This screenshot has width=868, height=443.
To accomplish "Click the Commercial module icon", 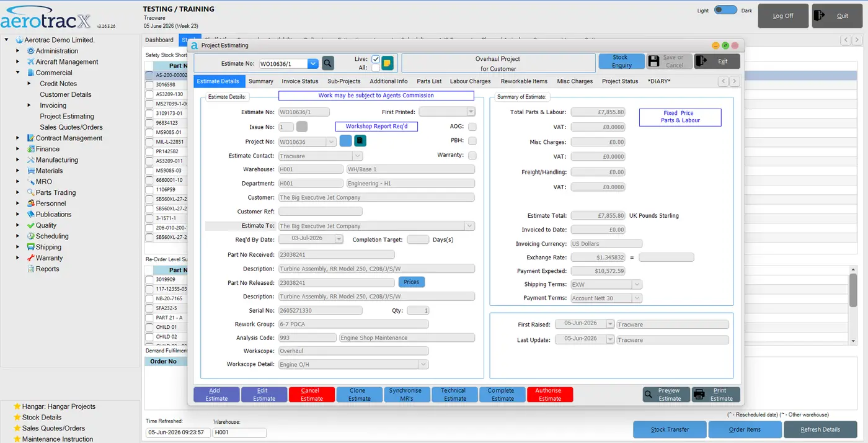I will point(30,73).
